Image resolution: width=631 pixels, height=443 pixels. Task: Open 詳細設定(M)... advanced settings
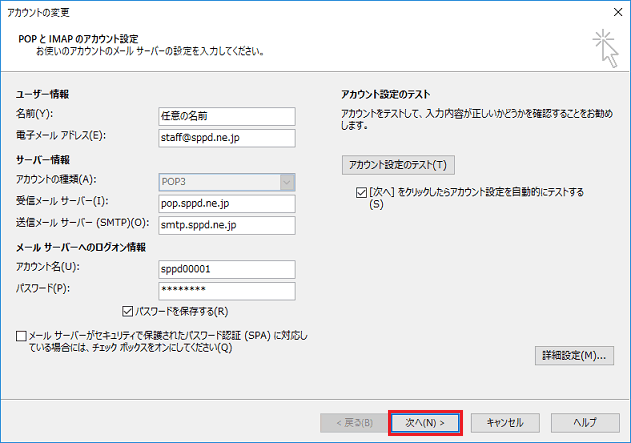[x=573, y=355]
